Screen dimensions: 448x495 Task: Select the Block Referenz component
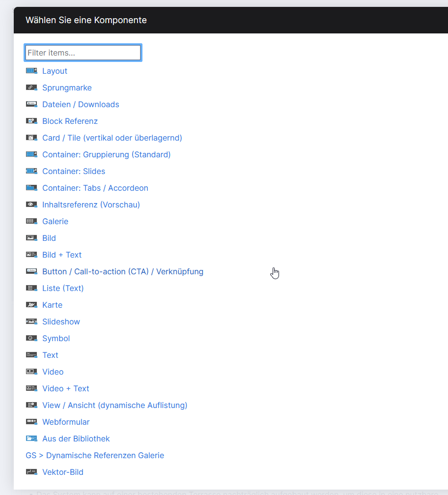(70, 120)
